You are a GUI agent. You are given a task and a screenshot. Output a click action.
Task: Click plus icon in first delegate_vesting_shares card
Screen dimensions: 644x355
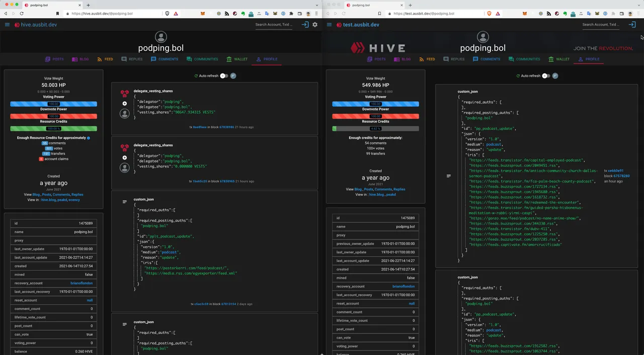[x=125, y=104]
